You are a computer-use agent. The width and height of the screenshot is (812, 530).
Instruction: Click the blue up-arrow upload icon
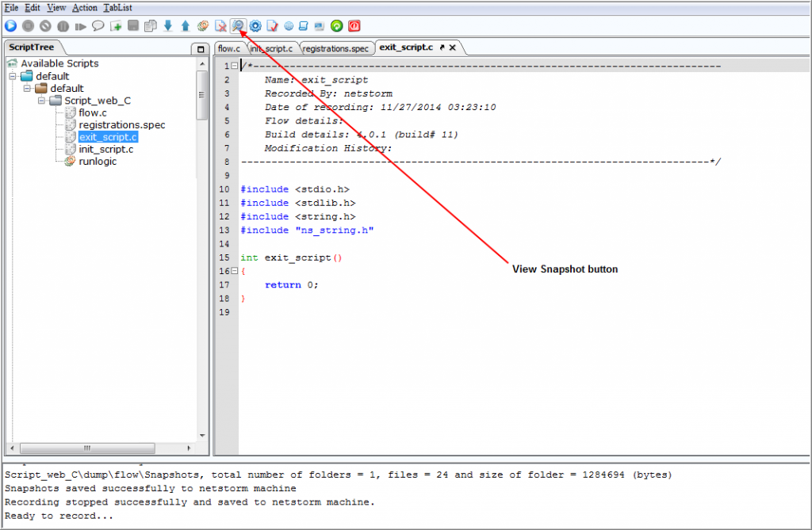coord(186,26)
